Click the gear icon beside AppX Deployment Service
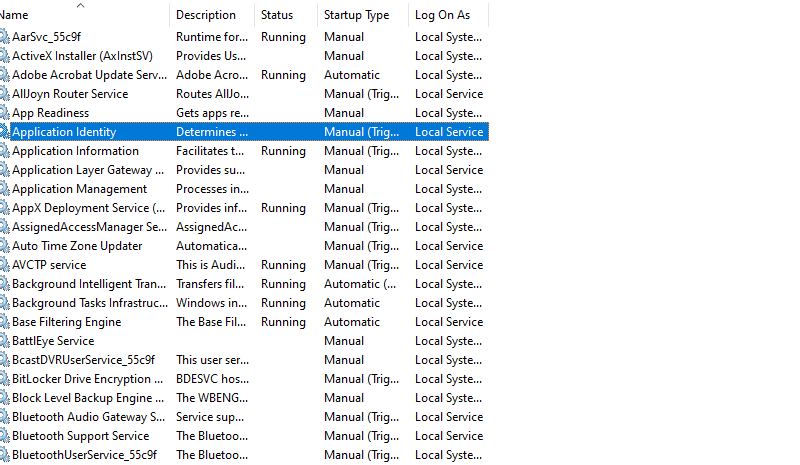This screenshot has width=800, height=465. pyautogui.click(x=4, y=208)
